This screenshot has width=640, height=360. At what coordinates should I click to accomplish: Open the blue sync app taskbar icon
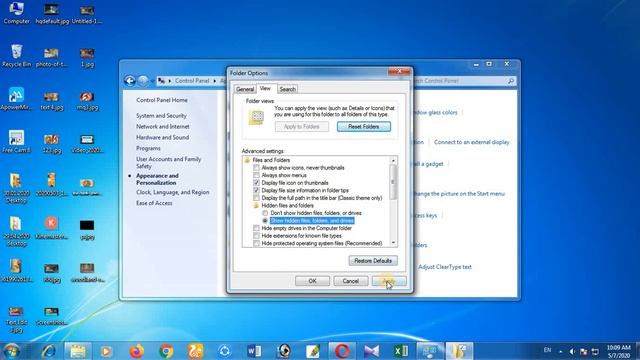pos(224,351)
